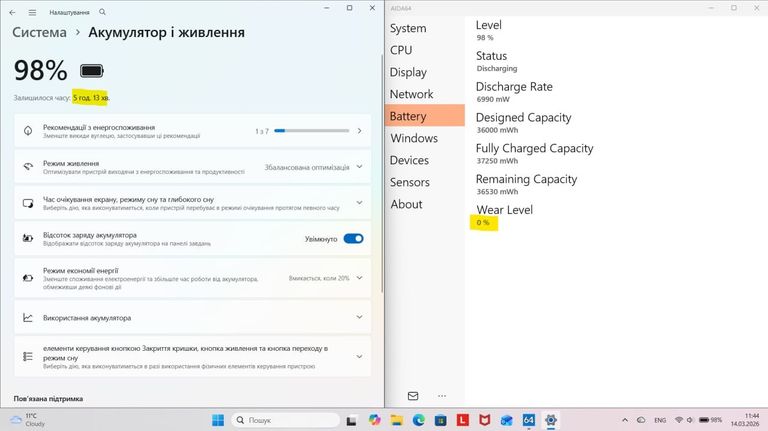This screenshot has width=768, height=431.
Task: Toggle Відсоток заряду акумулятора switch
Action: 353,239
